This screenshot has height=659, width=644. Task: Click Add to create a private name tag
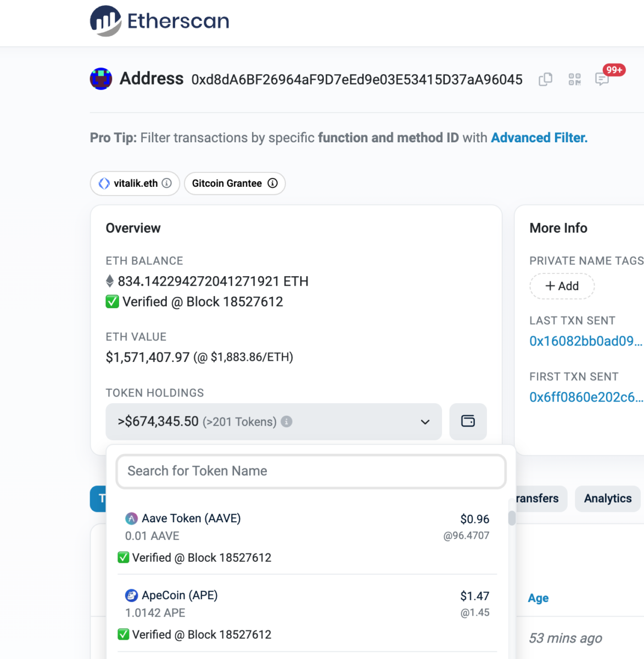(562, 286)
